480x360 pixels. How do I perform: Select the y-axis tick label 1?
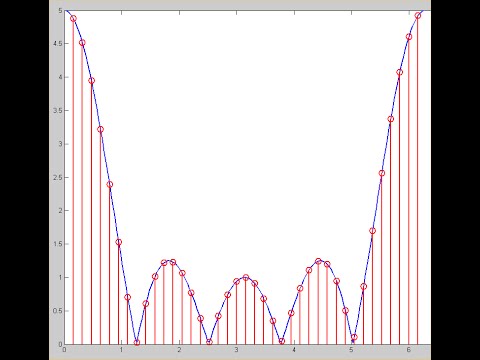click(60, 277)
